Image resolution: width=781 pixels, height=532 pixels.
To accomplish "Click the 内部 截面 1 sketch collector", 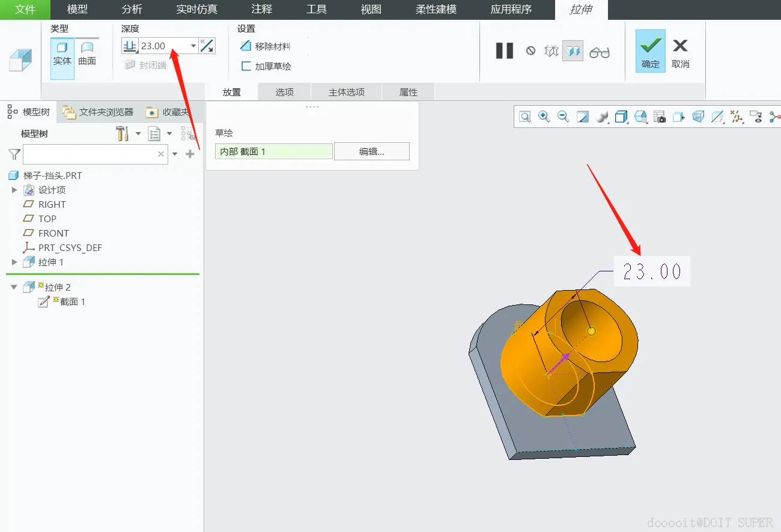I will point(273,151).
